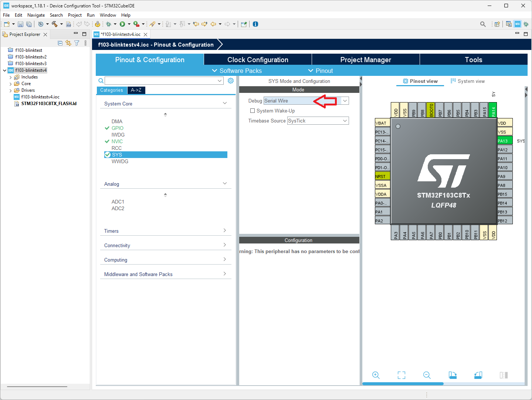Expand the Timers category
This screenshot has width=532, height=400.
[x=224, y=230]
